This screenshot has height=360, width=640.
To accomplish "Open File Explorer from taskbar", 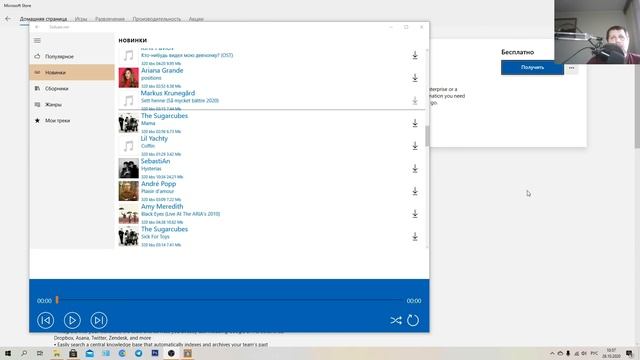I will [56, 353].
